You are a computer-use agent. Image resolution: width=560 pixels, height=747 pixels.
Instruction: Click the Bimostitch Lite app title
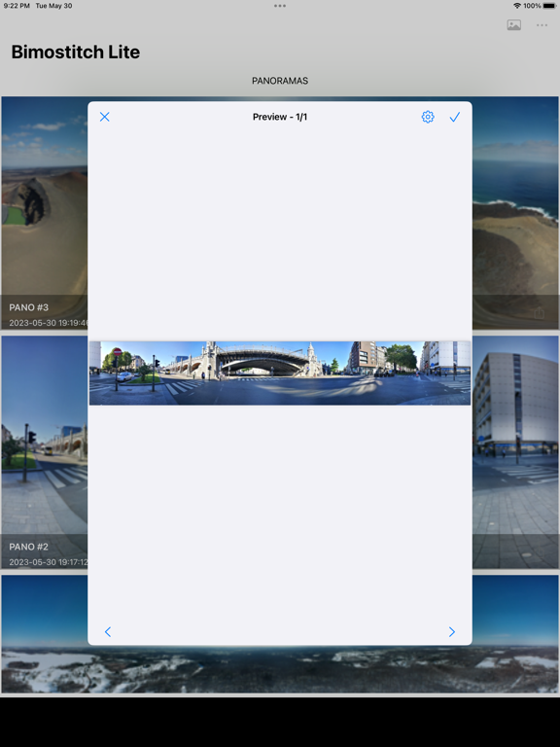[x=75, y=52]
